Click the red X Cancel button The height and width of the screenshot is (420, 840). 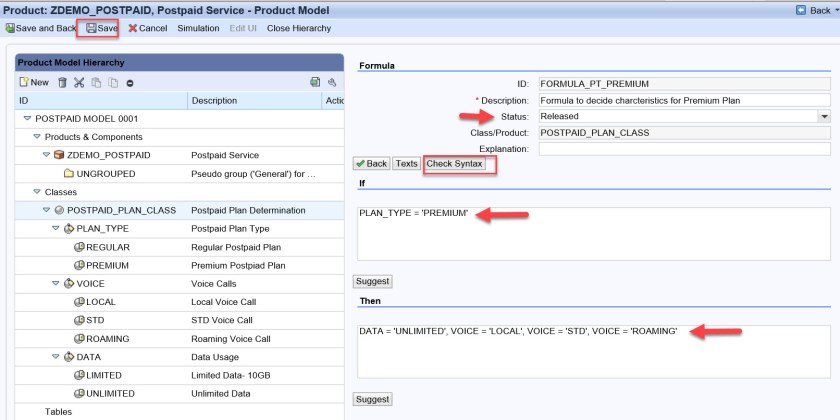click(x=147, y=28)
